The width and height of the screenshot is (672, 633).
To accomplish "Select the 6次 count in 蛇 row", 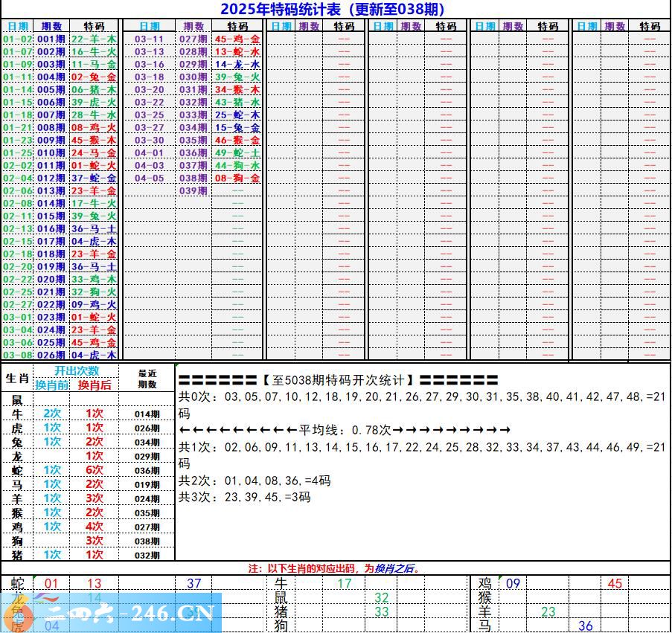I will coord(95,470).
